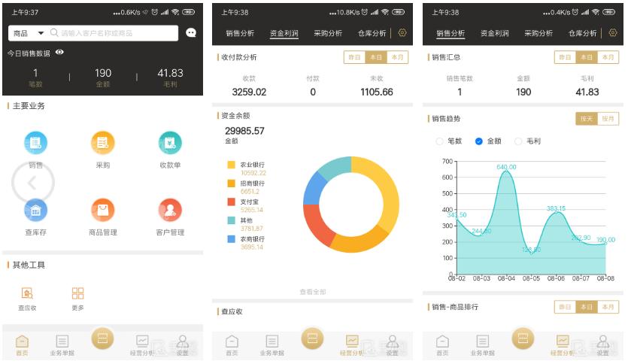Viewport: 631px width, 364px height.
Task: Click 昨日 button in 收付款分析
Action: click(x=354, y=57)
